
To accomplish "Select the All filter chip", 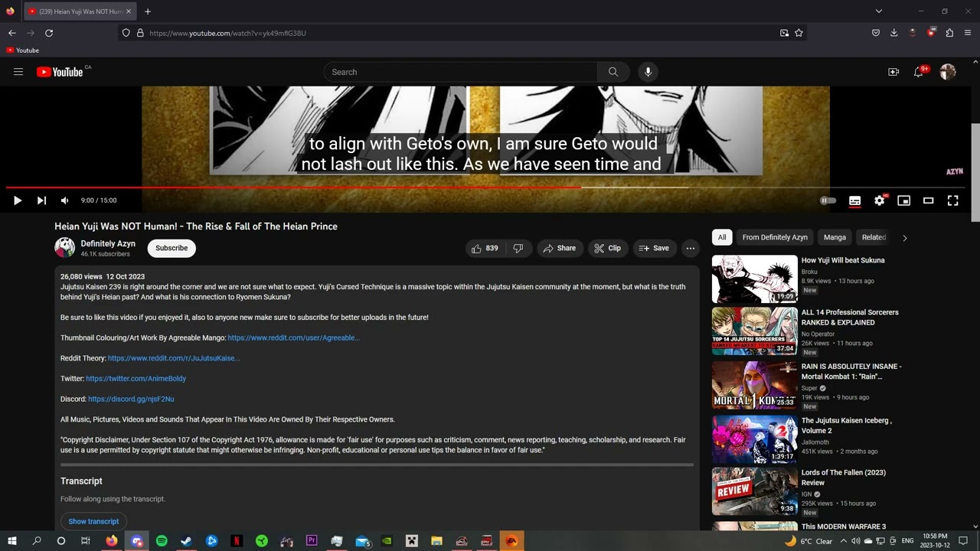I will point(722,237).
